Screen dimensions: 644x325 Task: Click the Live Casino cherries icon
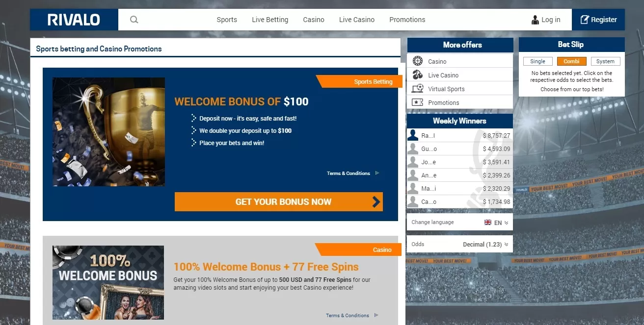418,75
